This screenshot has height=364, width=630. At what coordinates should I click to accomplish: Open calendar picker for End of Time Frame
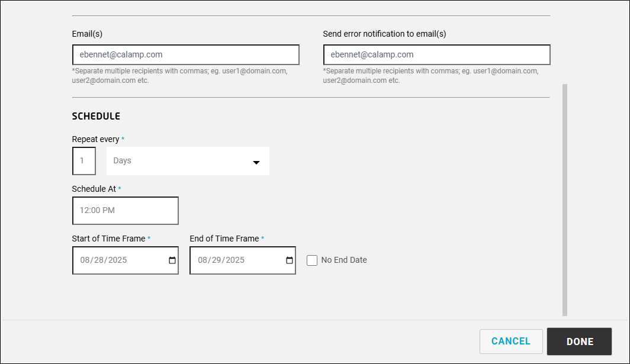290,260
